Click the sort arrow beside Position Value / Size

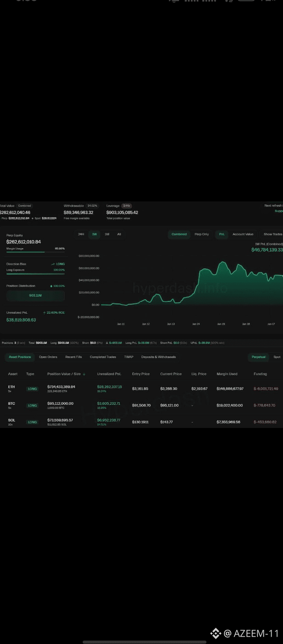pos(84,374)
